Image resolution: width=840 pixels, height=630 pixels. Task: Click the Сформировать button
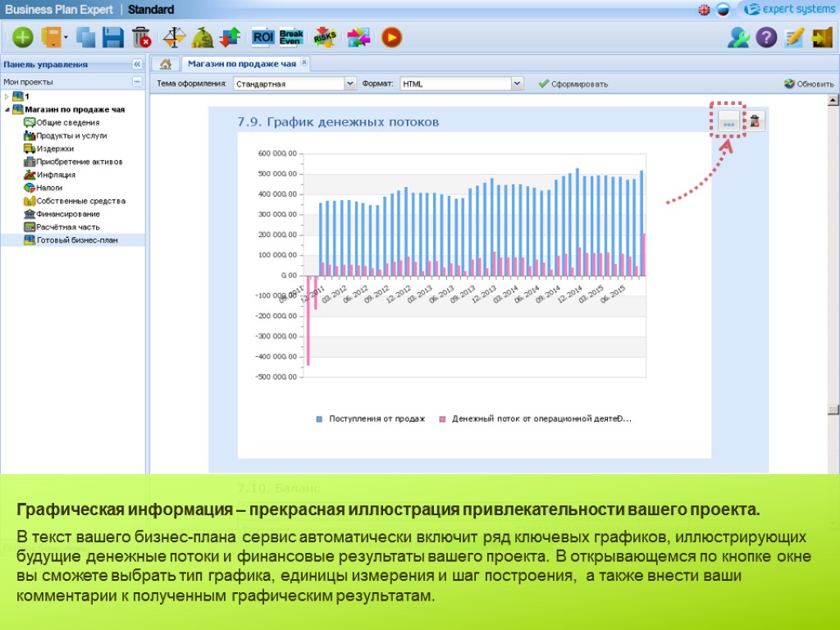click(573, 84)
